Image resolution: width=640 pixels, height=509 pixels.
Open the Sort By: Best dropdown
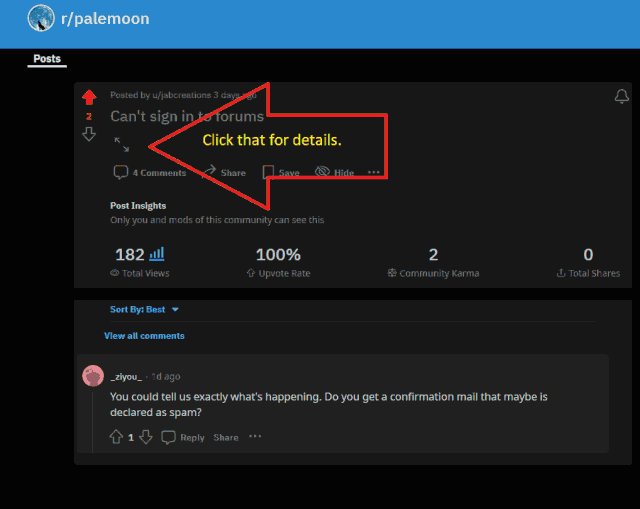(x=144, y=309)
